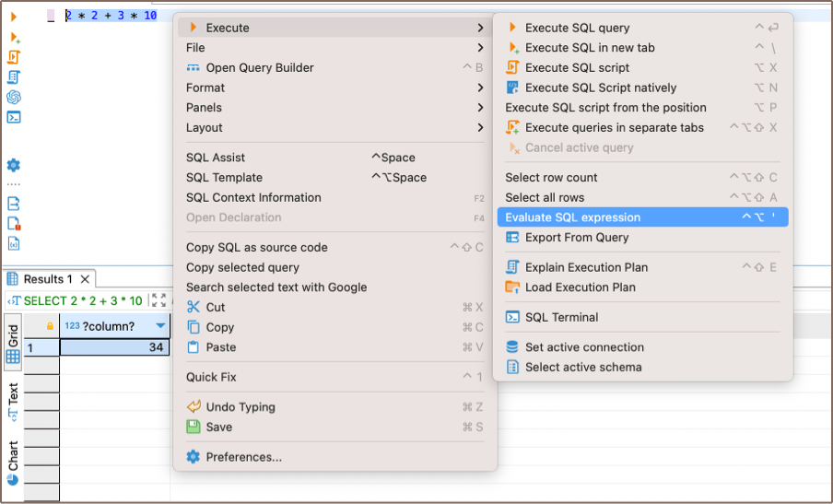Click the expand results panel icon
This screenshot has width=833, height=504.
pos(159,300)
